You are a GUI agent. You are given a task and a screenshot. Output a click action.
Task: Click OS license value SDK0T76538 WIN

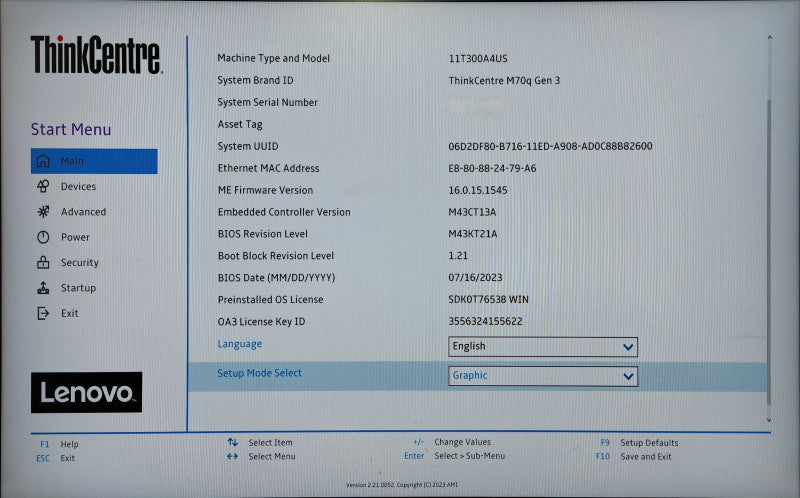point(488,300)
